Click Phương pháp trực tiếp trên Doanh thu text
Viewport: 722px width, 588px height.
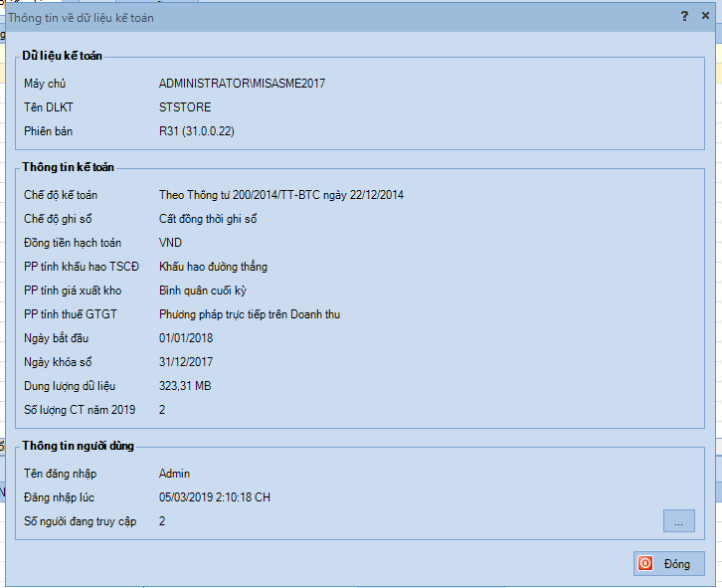point(250,314)
